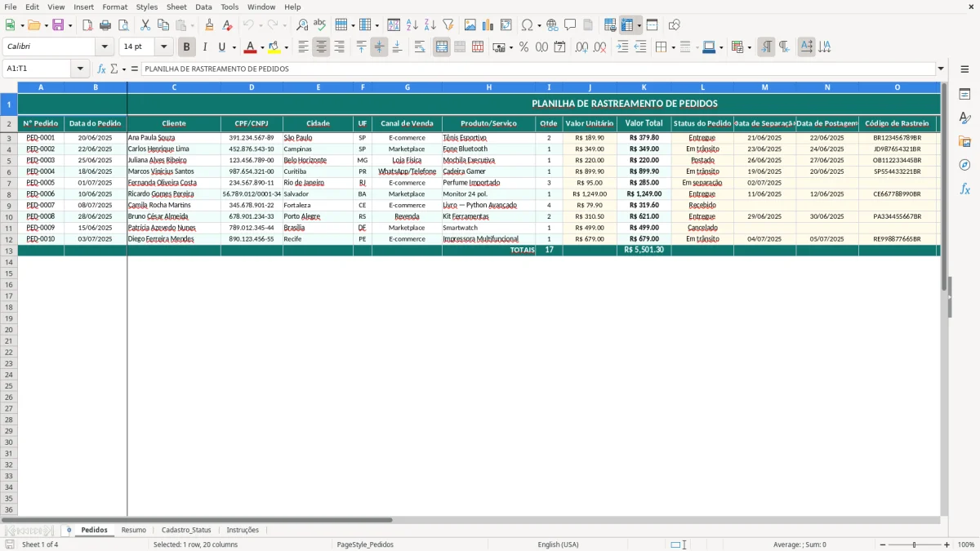980x551 pixels.
Task: Insert Chart via toolbar icon
Action: tap(488, 25)
